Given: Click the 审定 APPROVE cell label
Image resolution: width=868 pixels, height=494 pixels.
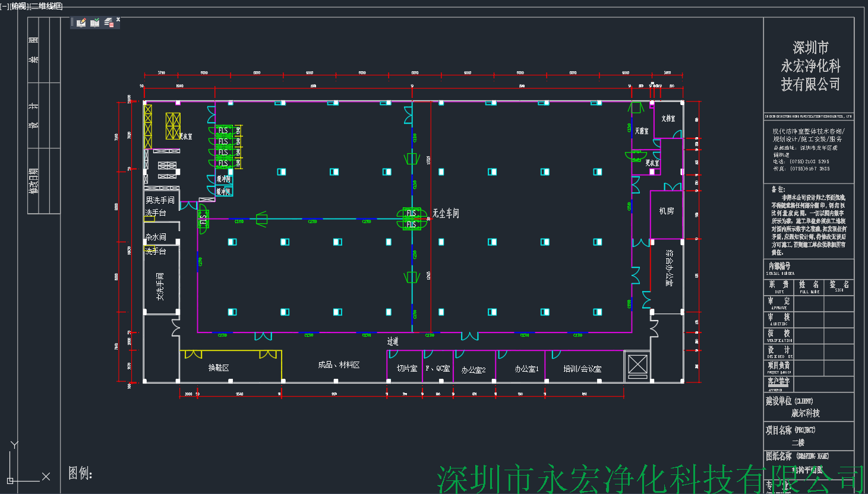Looking at the screenshot, I should (x=779, y=303).
